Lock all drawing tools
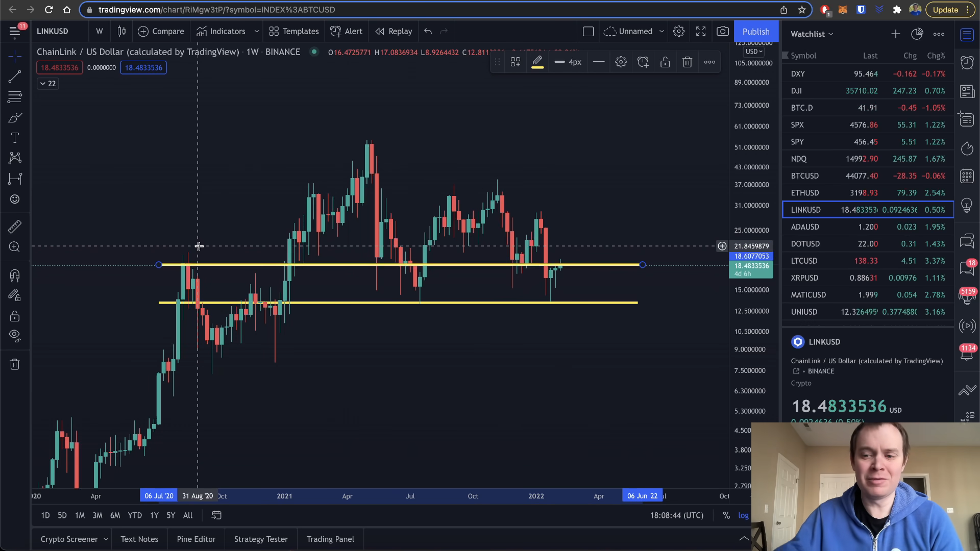 pos(15,316)
